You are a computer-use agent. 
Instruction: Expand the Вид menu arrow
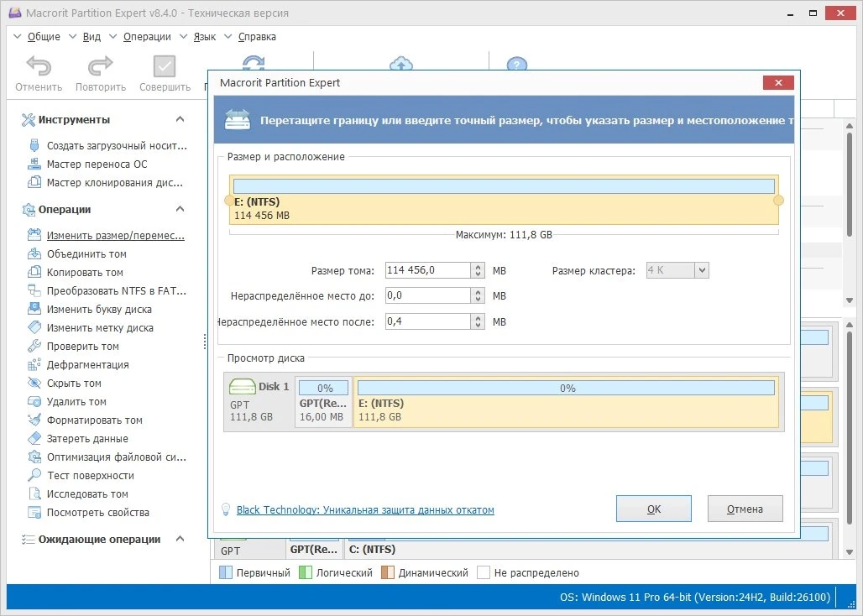(x=73, y=37)
